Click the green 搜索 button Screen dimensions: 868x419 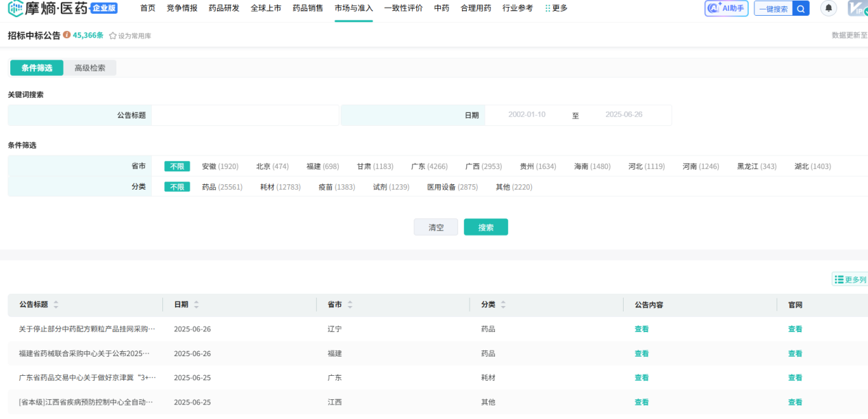click(485, 227)
